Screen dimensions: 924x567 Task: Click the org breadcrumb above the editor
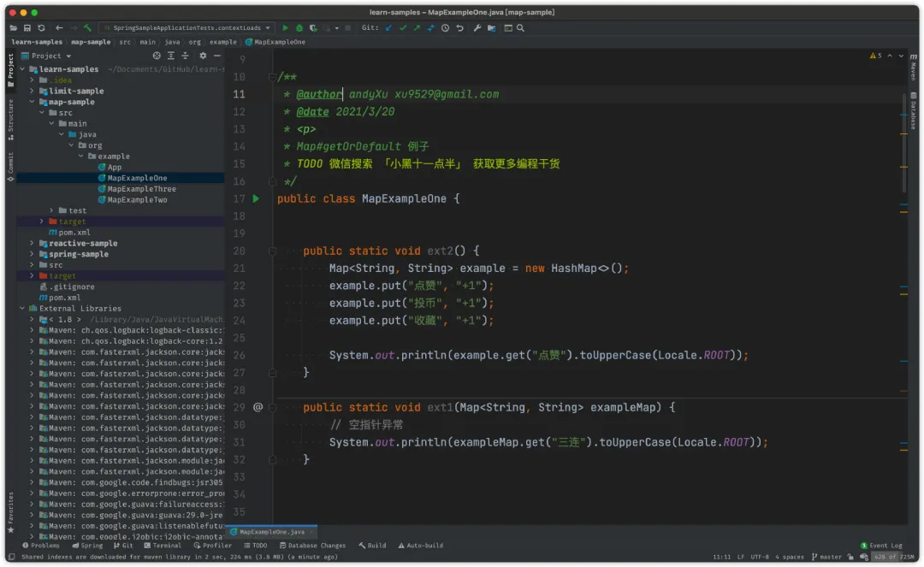[196, 41]
